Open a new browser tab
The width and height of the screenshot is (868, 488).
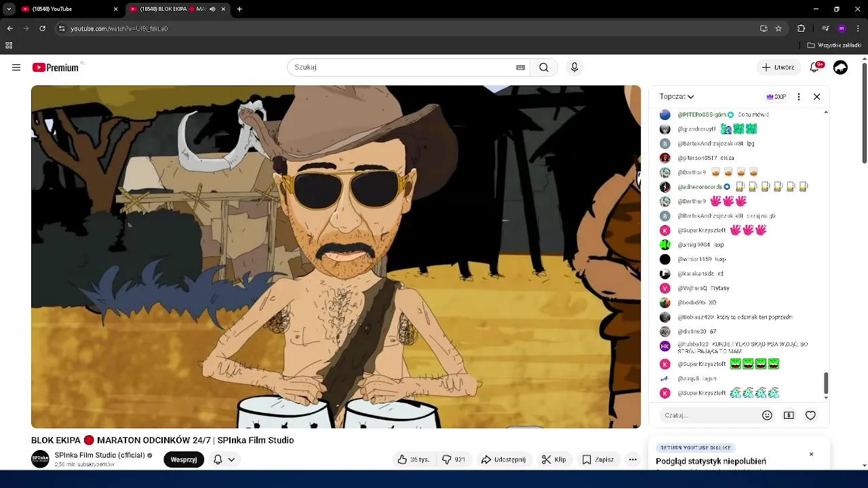click(239, 9)
